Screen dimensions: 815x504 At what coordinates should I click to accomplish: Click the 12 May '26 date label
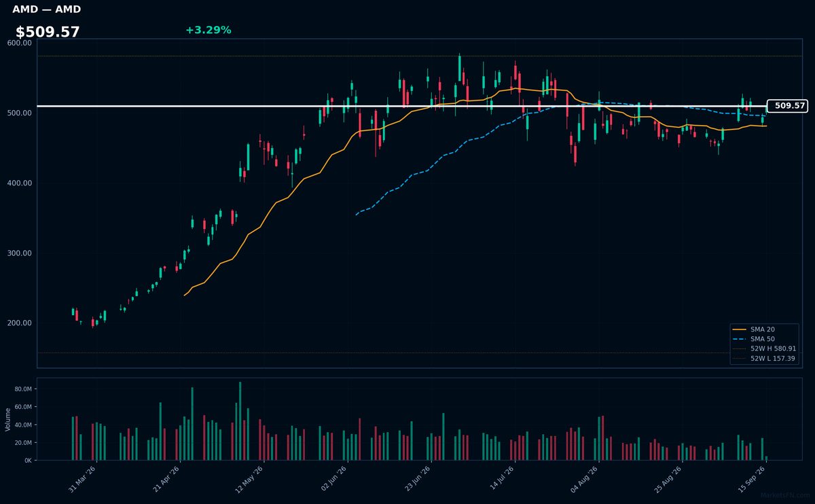tap(251, 478)
